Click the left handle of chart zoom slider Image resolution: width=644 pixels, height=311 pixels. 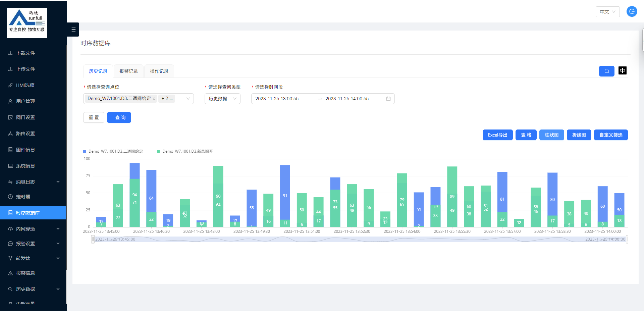click(x=93, y=239)
